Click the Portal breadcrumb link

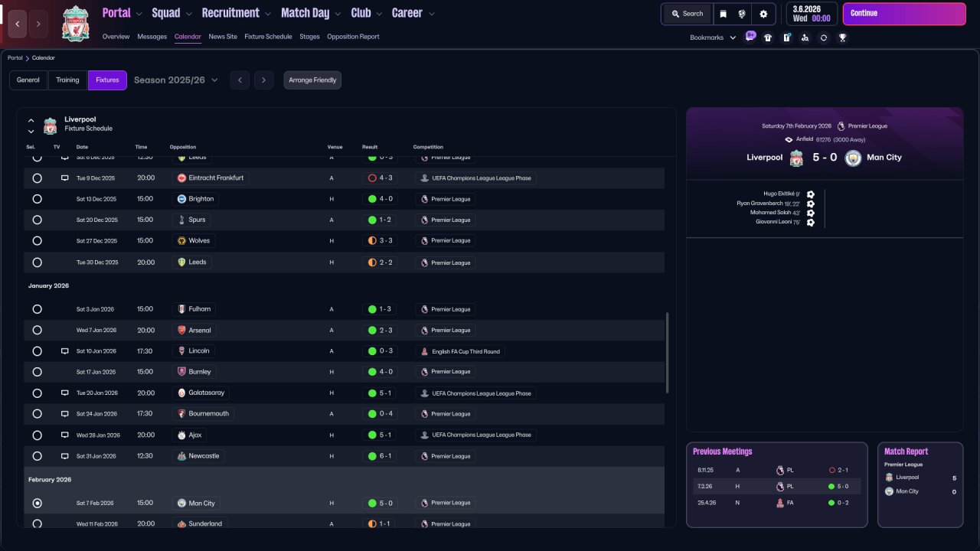point(15,58)
